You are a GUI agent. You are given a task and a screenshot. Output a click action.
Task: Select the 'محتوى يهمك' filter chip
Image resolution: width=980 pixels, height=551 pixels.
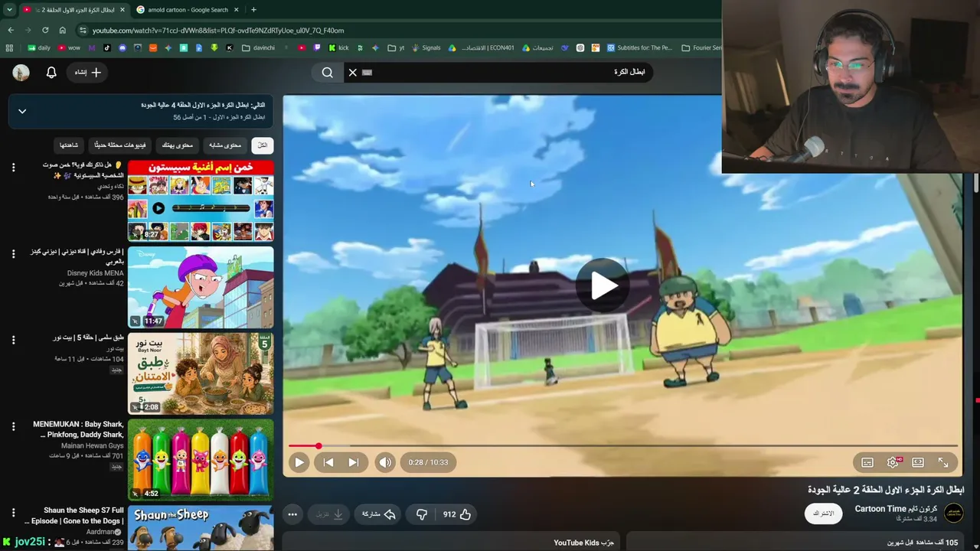coord(178,145)
